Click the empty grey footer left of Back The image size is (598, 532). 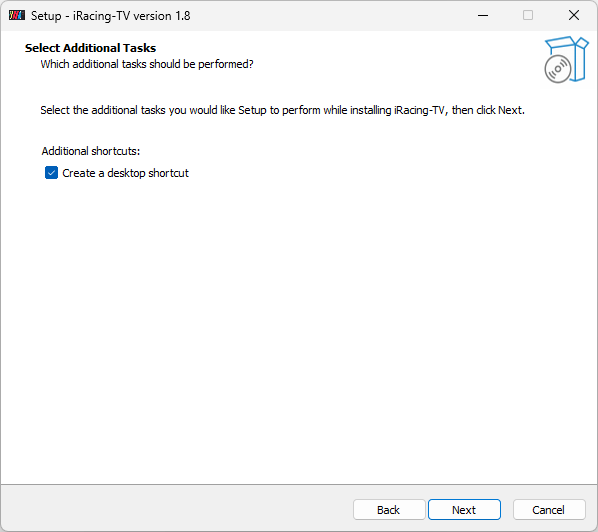177,508
